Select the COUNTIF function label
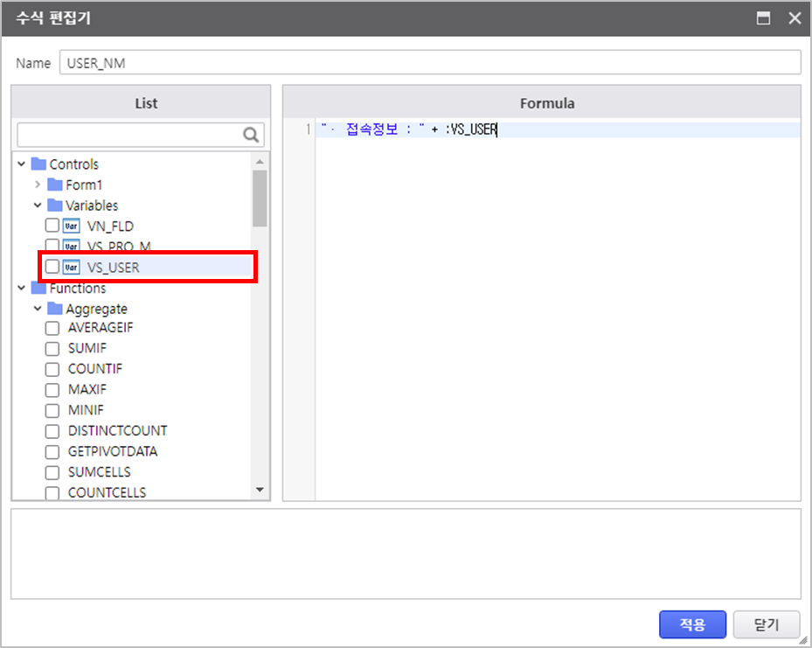 click(95, 369)
